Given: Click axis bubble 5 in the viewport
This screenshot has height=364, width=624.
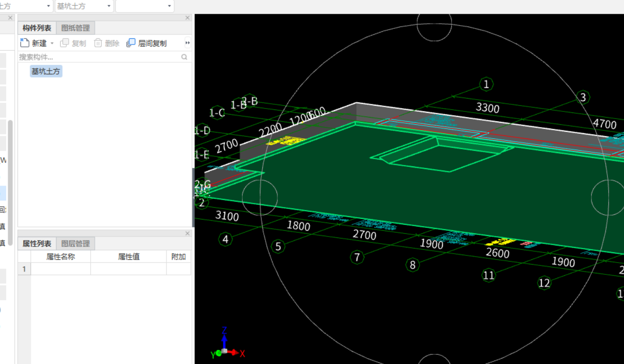Looking at the screenshot, I should click(x=278, y=246).
